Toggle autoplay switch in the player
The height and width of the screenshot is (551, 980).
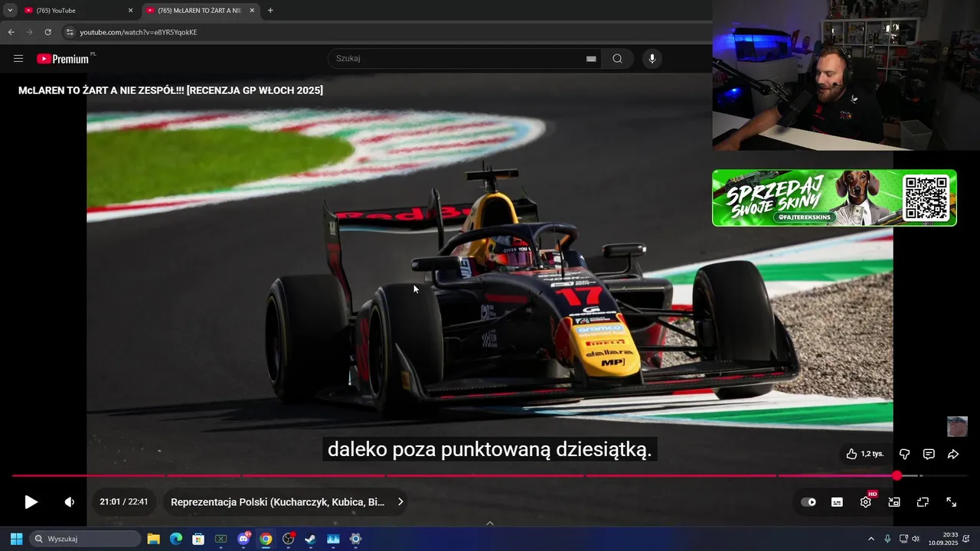point(808,502)
